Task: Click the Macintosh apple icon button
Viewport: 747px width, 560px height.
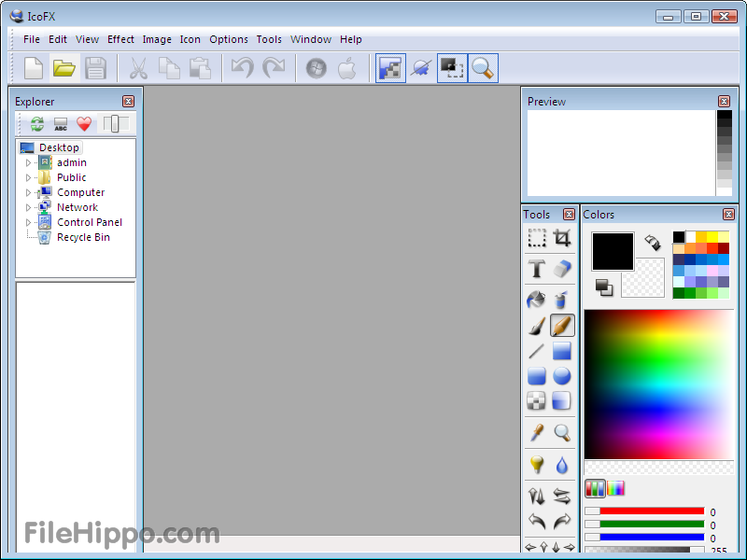Action: coord(347,68)
